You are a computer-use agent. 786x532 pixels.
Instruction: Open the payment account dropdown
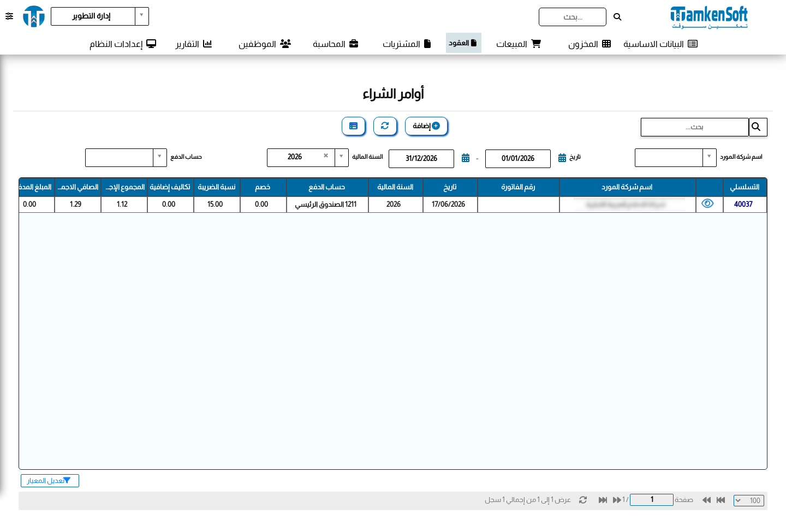pos(159,157)
